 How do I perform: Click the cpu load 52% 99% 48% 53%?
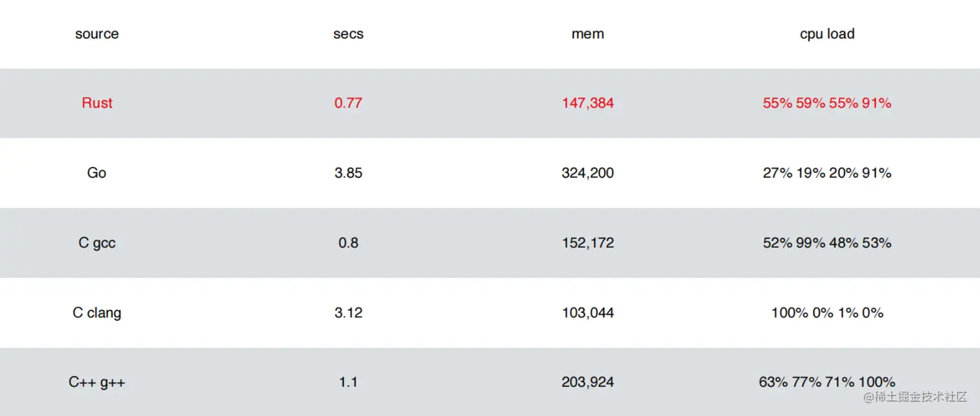(x=827, y=243)
